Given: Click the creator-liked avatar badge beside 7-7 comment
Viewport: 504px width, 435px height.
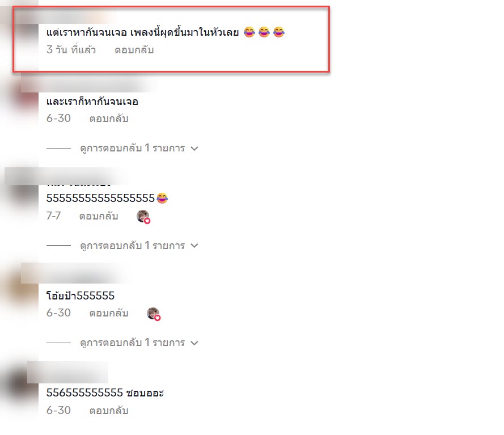Looking at the screenshot, I should (143, 217).
